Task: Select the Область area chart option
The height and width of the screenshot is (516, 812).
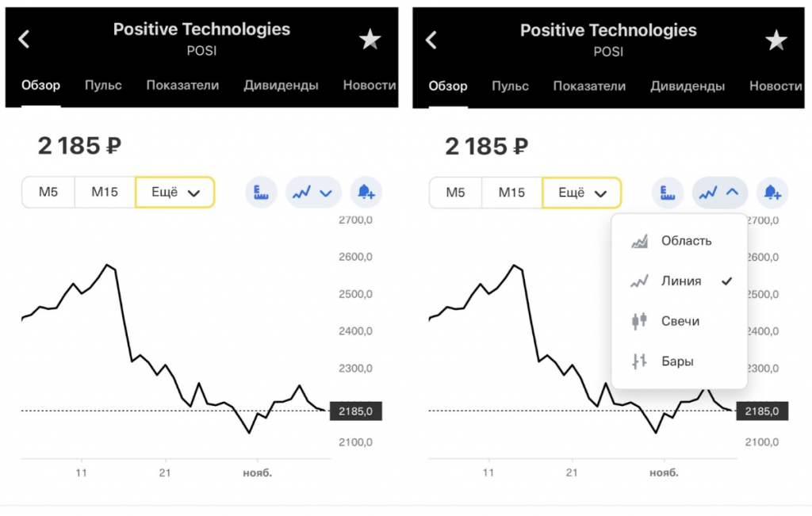Action: coord(679,241)
